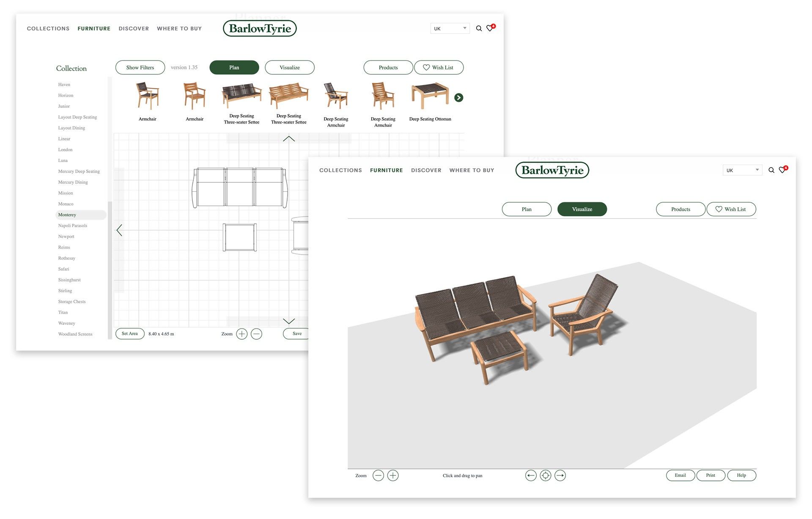Viewport: 812px width, 519px height.
Task: Open the UK country dropdown
Action: 450,28
